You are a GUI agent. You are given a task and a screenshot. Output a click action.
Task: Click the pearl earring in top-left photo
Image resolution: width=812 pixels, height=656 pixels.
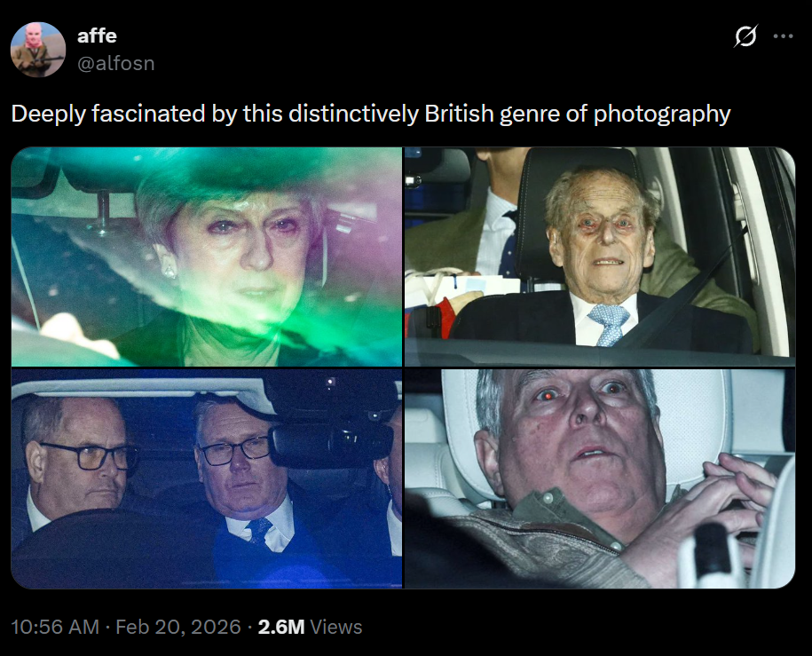click(169, 271)
